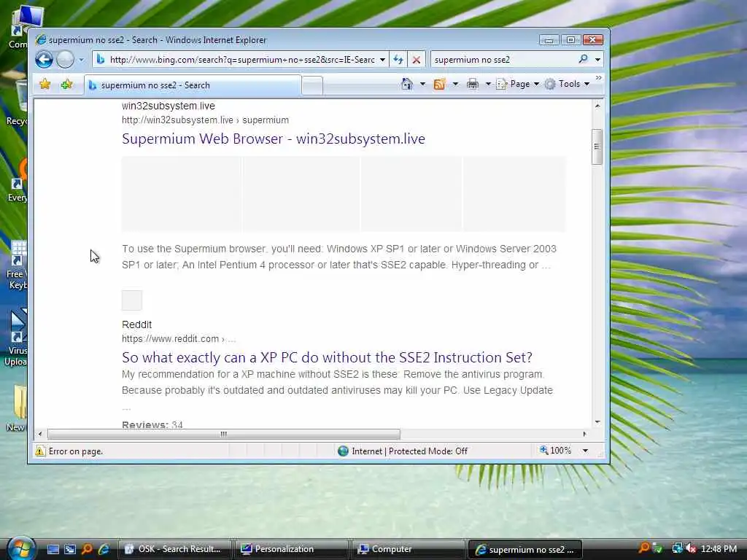Viewport: 747px width, 560px height.
Task: Expand the Print dropdown arrow
Action: 488,84
